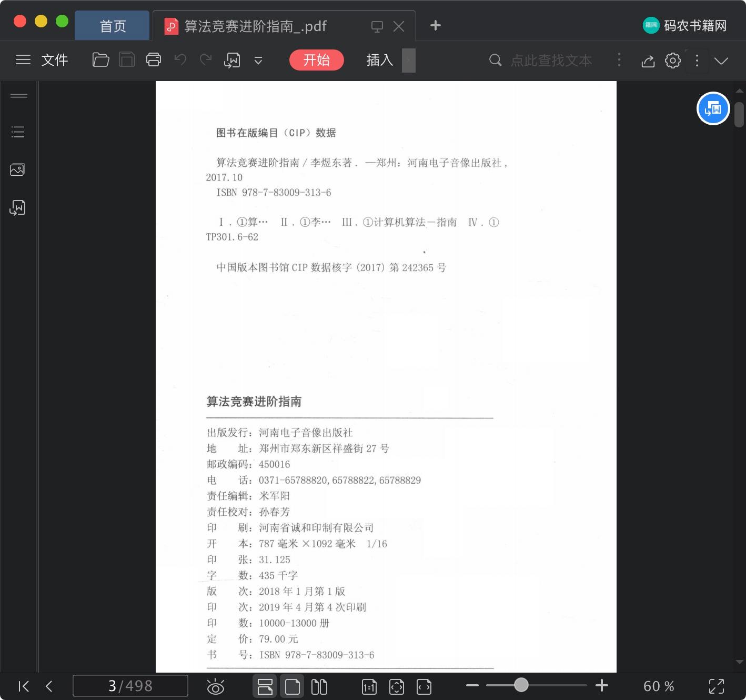Open the outline list panel icon
The image size is (746, 700).
click(18, 132)
